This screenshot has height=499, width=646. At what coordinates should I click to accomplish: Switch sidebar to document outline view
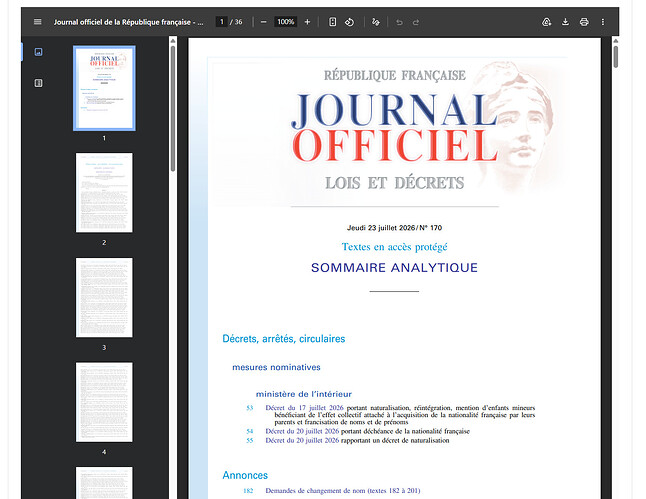[x=38, y=83]
